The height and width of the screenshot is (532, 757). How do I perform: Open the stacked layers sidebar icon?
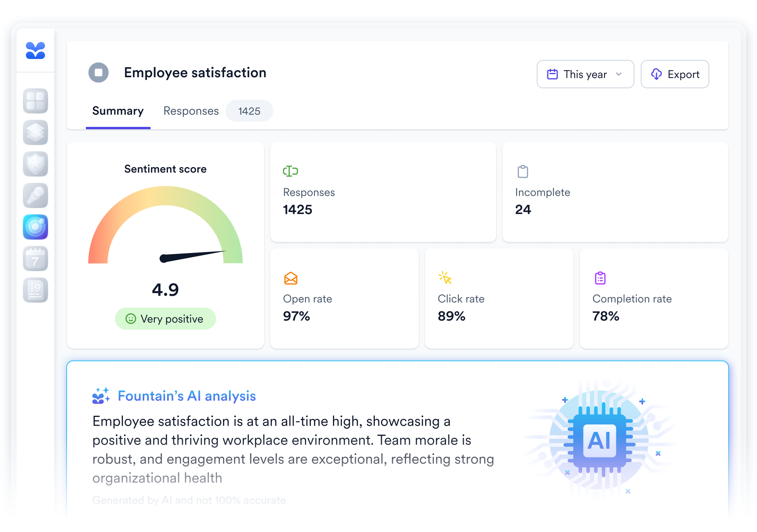pyautogui.click(x=35, y=132)
